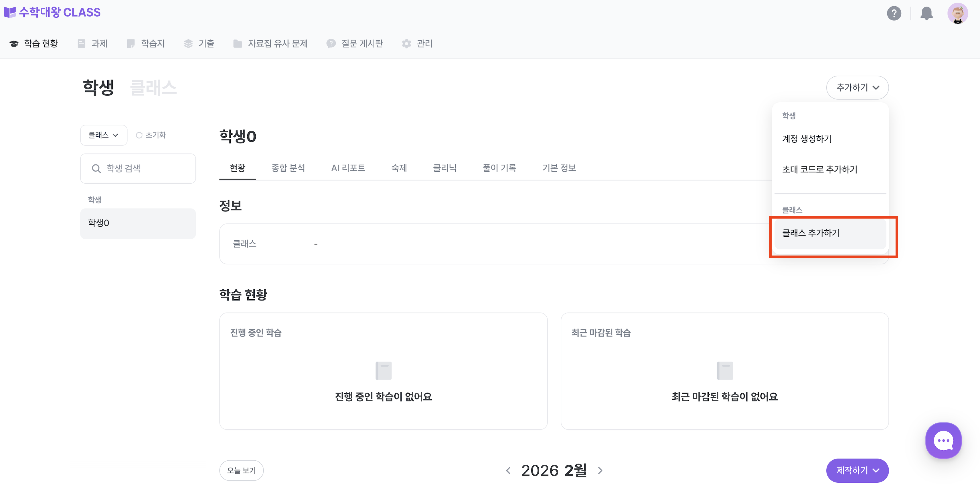Open the 추가하기 dropdown

pos(857,87)
